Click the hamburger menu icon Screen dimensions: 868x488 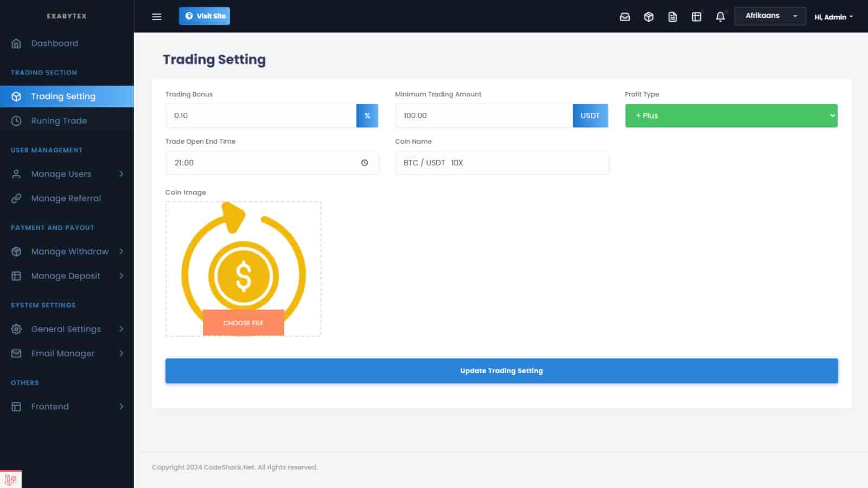pos(157,16)
